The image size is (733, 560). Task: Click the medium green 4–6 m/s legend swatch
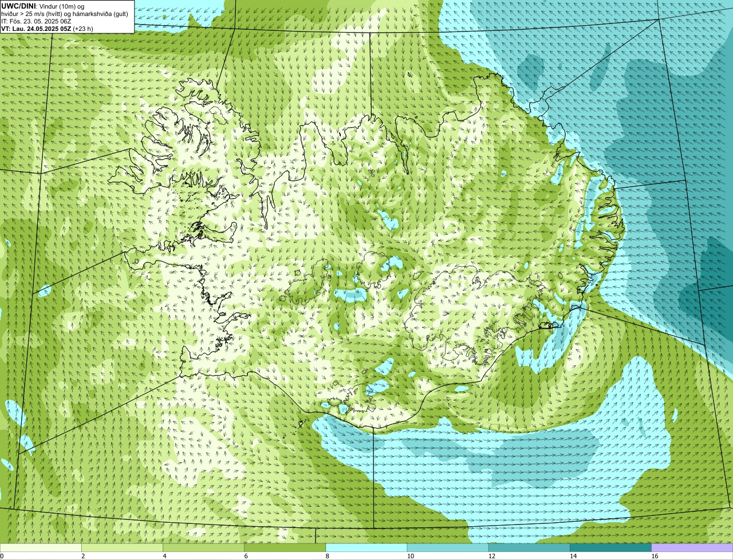tap(203, 547)
